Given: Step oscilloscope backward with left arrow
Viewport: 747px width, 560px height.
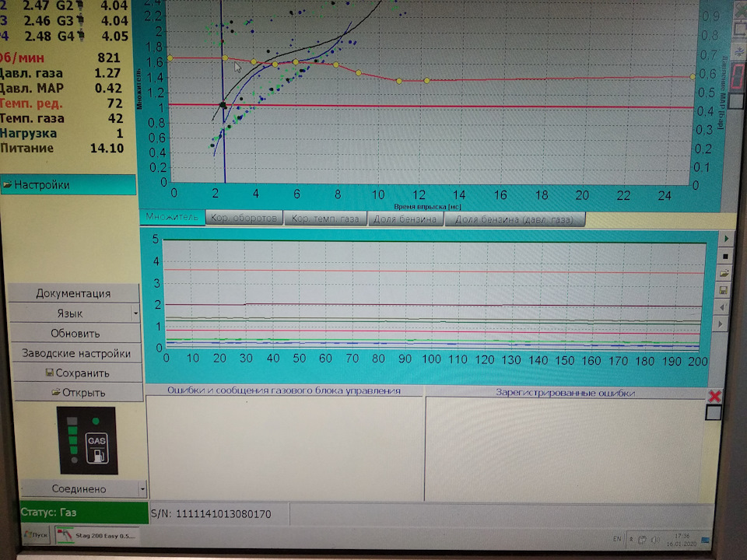Looking at the screenshot, I should coord(722,307).
